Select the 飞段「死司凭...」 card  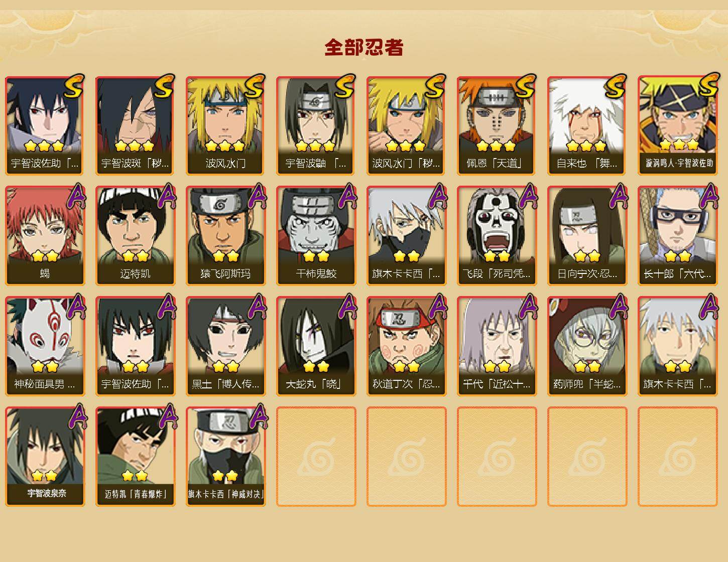pos(497,236)
